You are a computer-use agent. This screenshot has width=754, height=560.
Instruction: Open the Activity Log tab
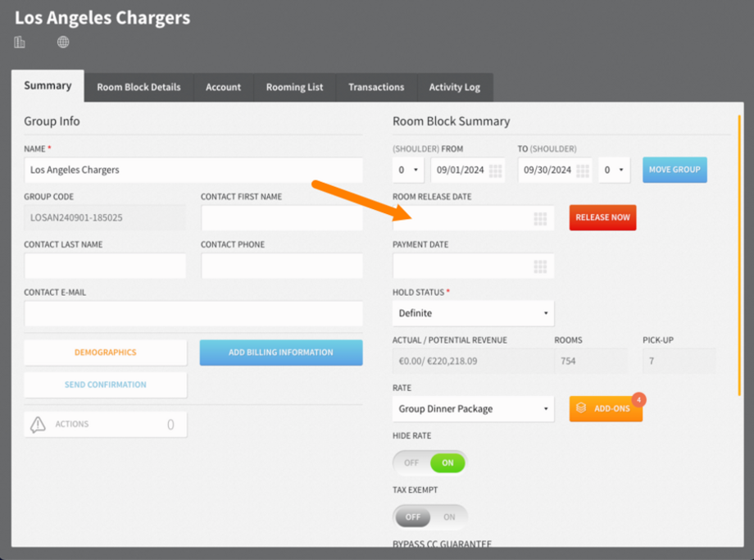(x=455, y=88)
